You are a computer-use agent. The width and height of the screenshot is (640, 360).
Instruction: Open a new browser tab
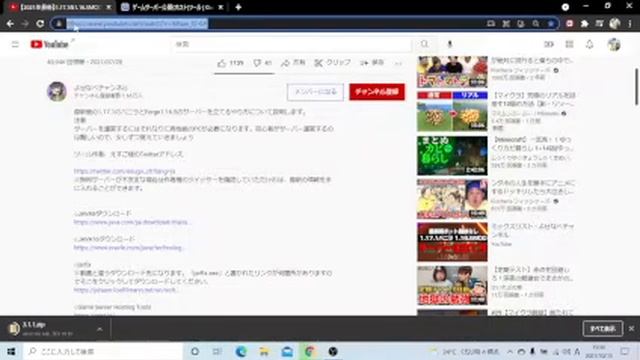tap(238, 7)
